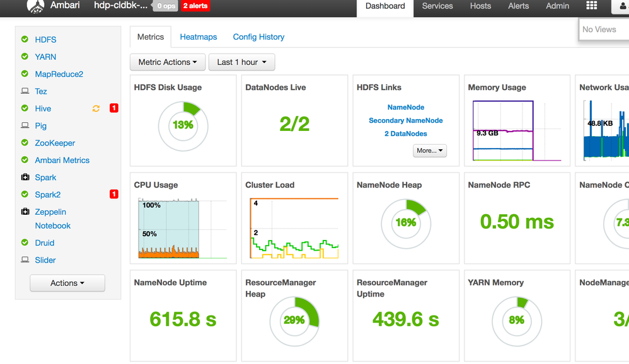
Task: Click the Spark maintenance mode icon
Action: click(25, 177)
